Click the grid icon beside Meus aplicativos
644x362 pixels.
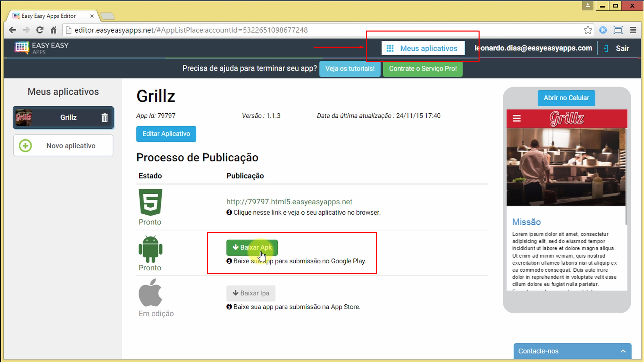(390, 48)
